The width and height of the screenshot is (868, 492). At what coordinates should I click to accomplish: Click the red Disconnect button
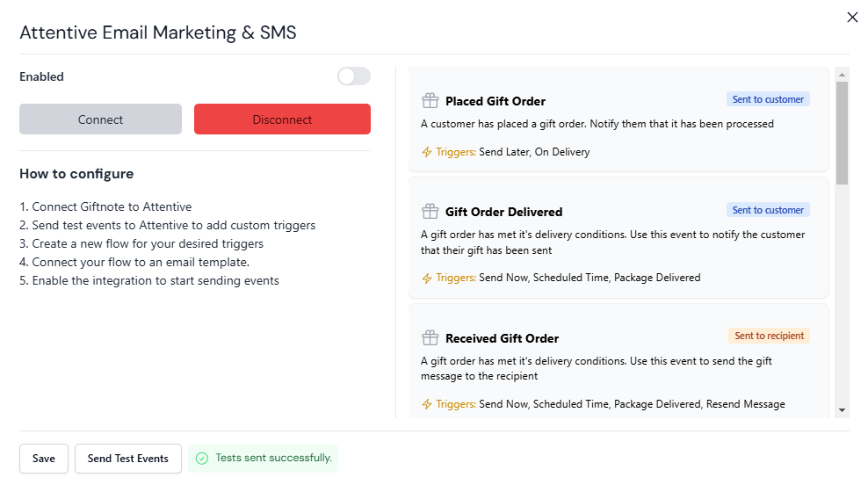tap(282, 119)
